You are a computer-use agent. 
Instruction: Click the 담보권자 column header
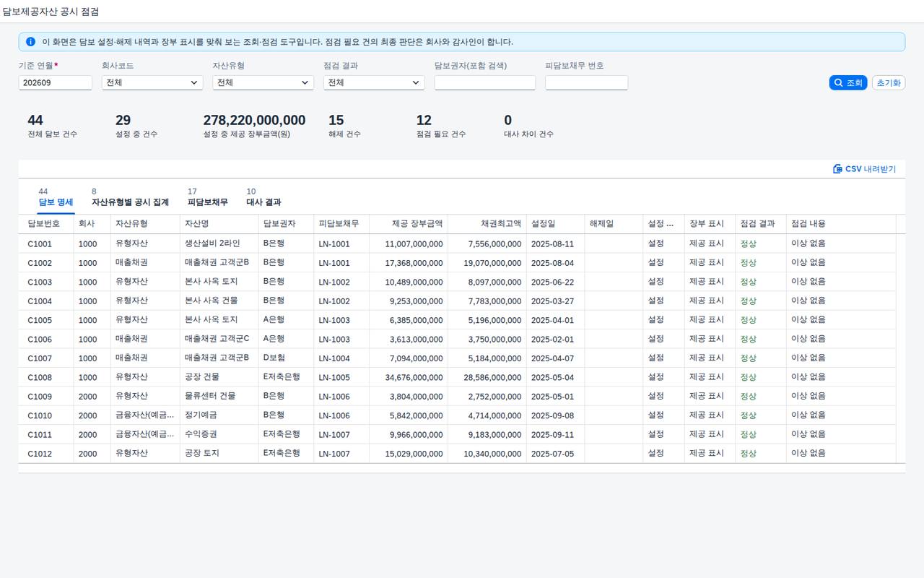(287, 224)
